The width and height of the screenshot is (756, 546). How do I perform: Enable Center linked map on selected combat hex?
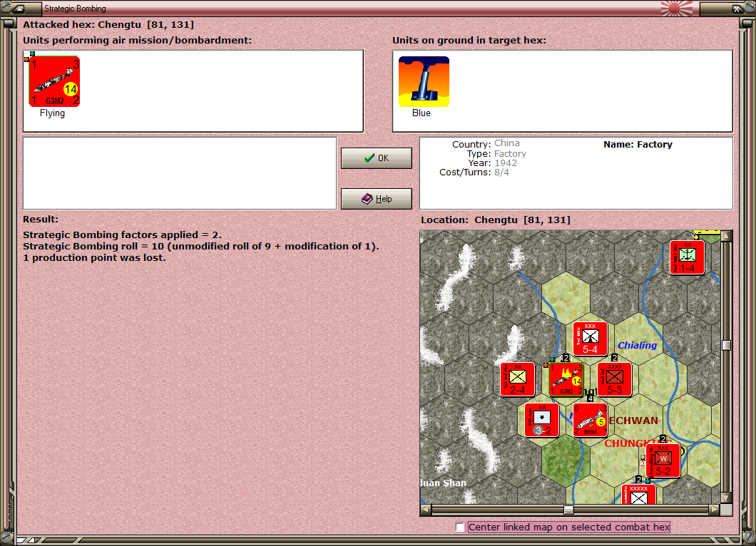coord(460,527)
